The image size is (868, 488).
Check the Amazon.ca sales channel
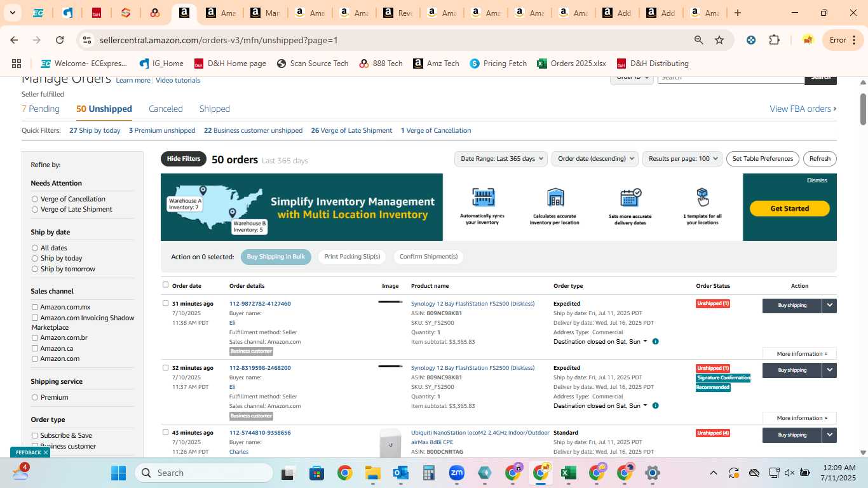35,348
